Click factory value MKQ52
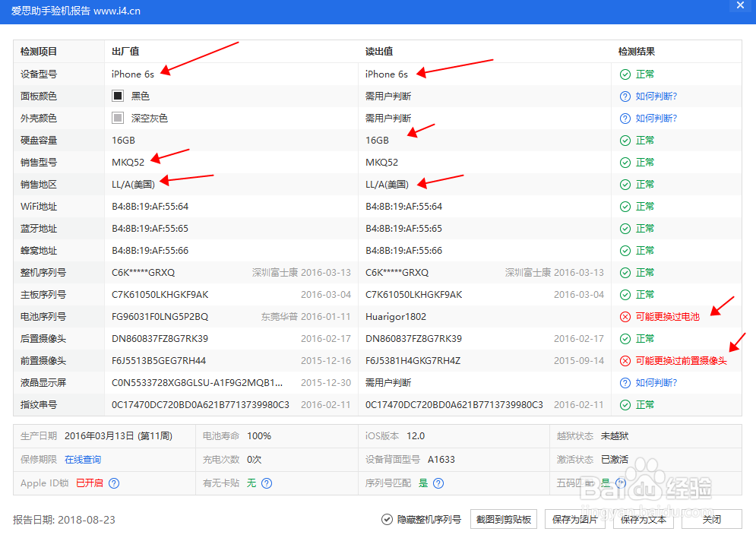Screen dimensions: 756x538 (128, 163)
